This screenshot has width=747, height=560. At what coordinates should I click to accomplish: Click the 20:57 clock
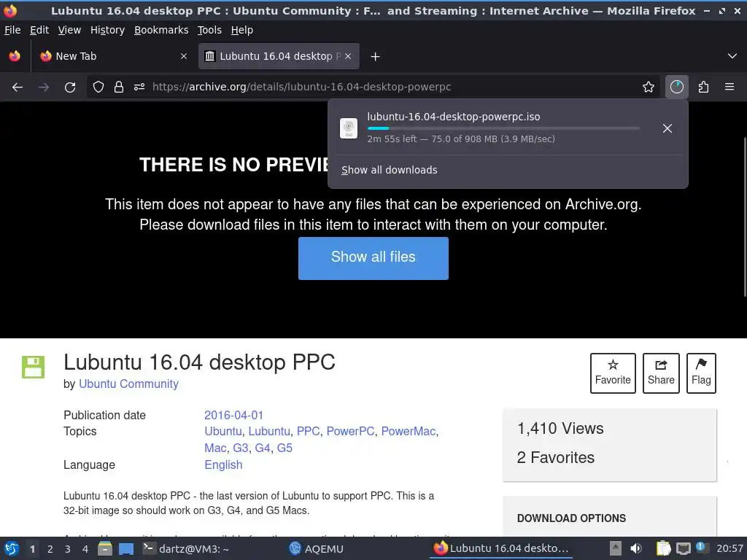[x=729, y=548]
